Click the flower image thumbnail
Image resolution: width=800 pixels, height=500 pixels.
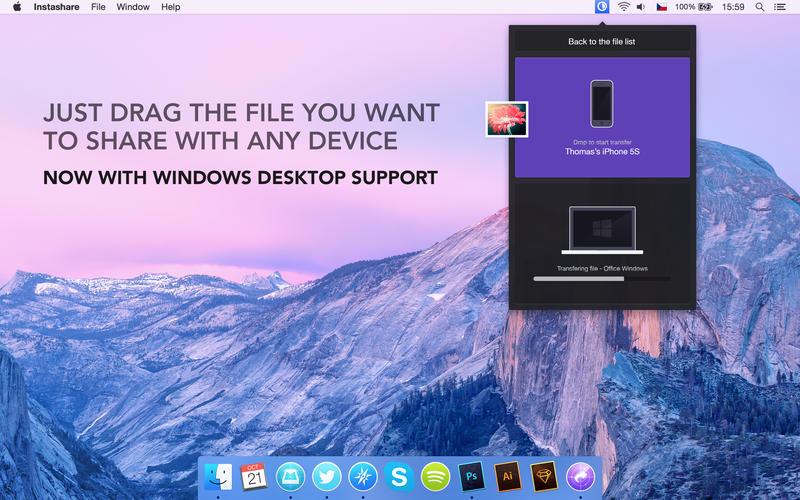(x=507, y=119)
